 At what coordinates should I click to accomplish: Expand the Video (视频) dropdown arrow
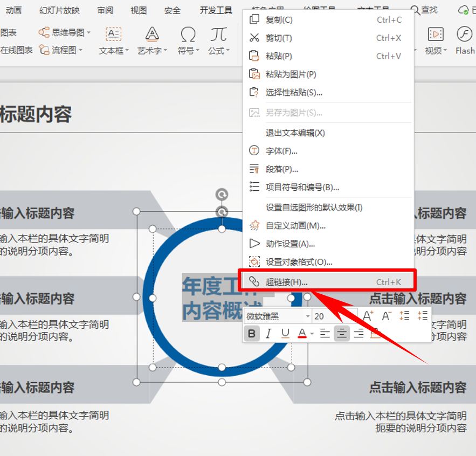click(445, 50)
